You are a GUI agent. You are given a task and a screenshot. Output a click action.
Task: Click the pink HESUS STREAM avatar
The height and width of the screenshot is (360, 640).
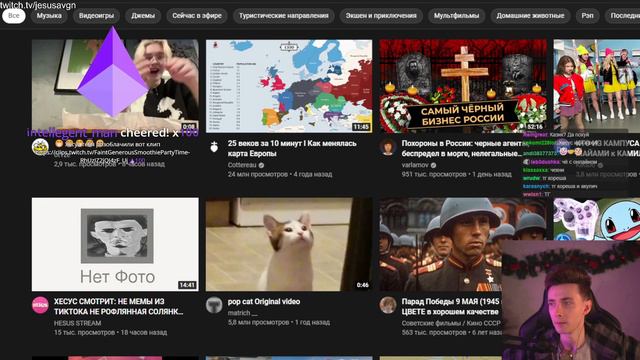click(40, 305)
